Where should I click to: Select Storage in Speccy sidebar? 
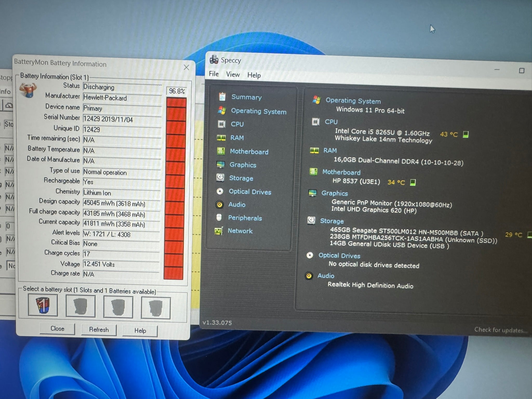coord(241,178)
